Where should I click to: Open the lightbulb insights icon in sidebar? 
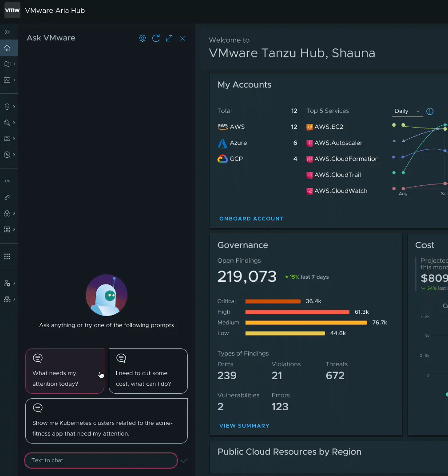click(x=7, y=107)
